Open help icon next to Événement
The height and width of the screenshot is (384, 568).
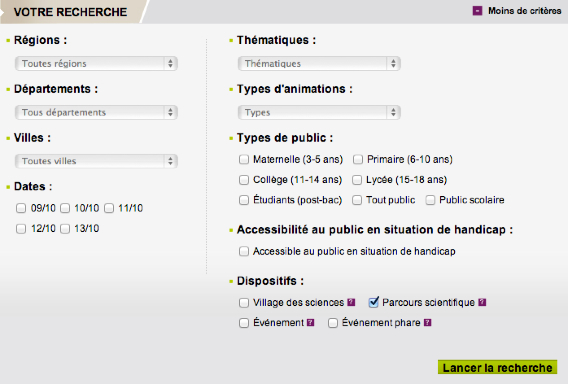click(310, 322)
